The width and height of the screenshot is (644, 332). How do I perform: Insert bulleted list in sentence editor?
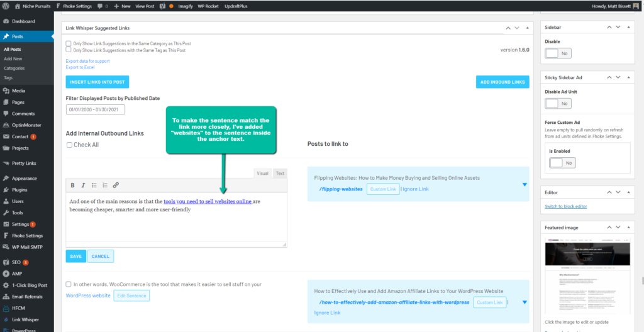point(94,185)
